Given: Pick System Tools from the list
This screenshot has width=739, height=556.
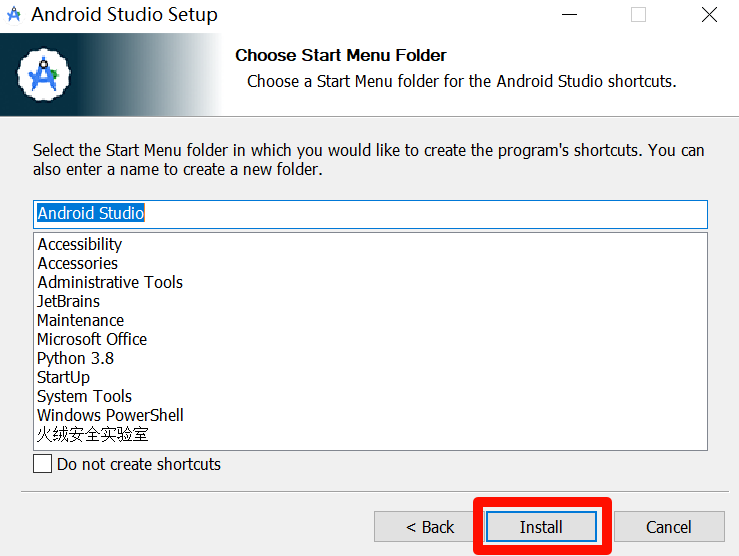Looking at the screenshot, I should [85, 396].
